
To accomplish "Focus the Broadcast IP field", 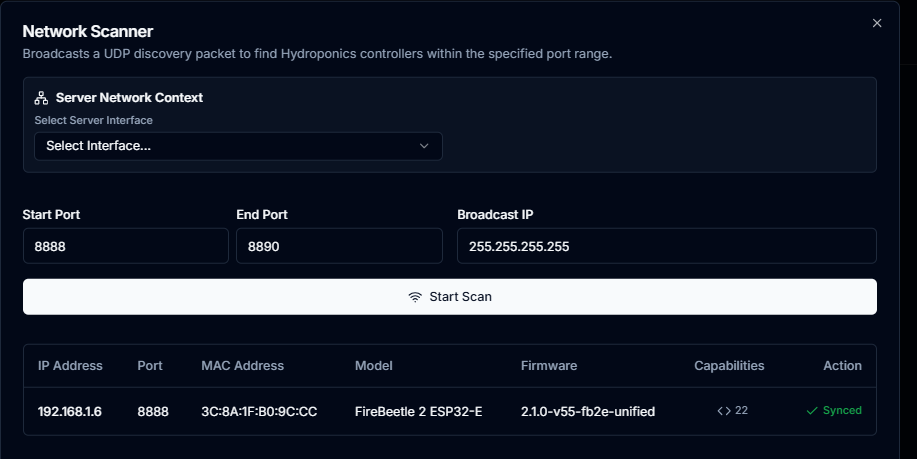I will click(x=667, y=246).
